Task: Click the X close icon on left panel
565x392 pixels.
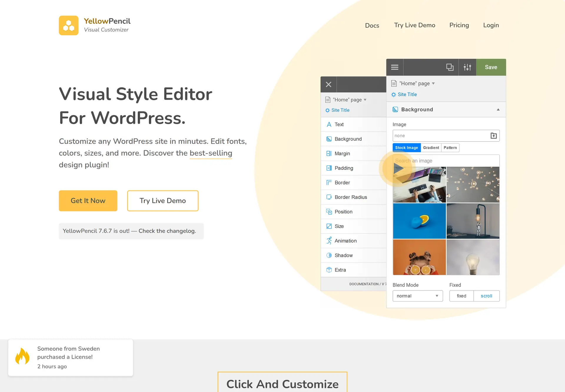Action: pos(329,84)
